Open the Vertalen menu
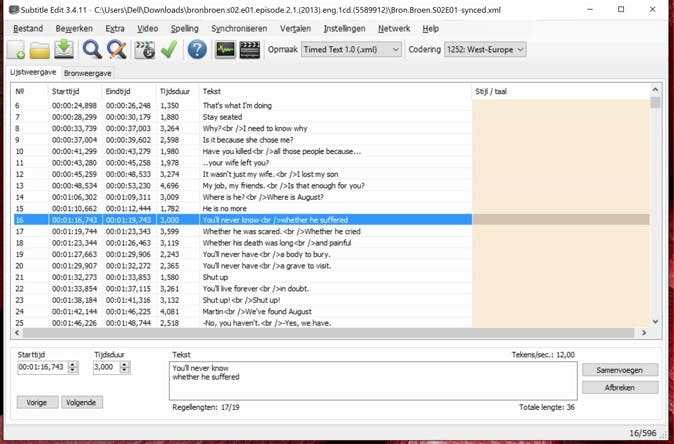 (295, 29)
